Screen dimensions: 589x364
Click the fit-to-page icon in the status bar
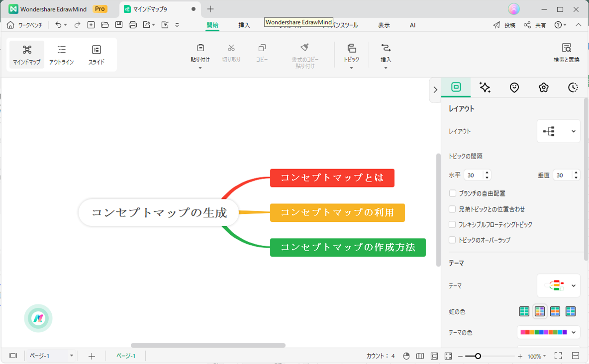click(x=434, y=356)
